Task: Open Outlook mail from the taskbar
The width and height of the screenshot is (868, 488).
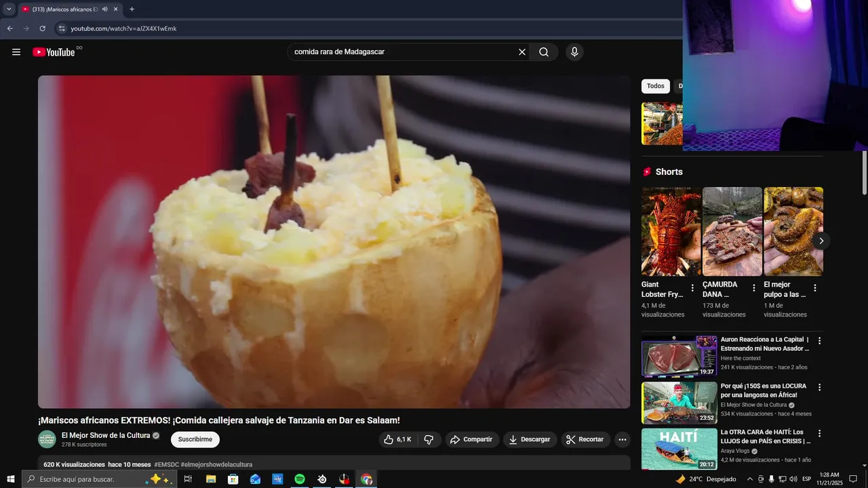Action: [255, 479]
